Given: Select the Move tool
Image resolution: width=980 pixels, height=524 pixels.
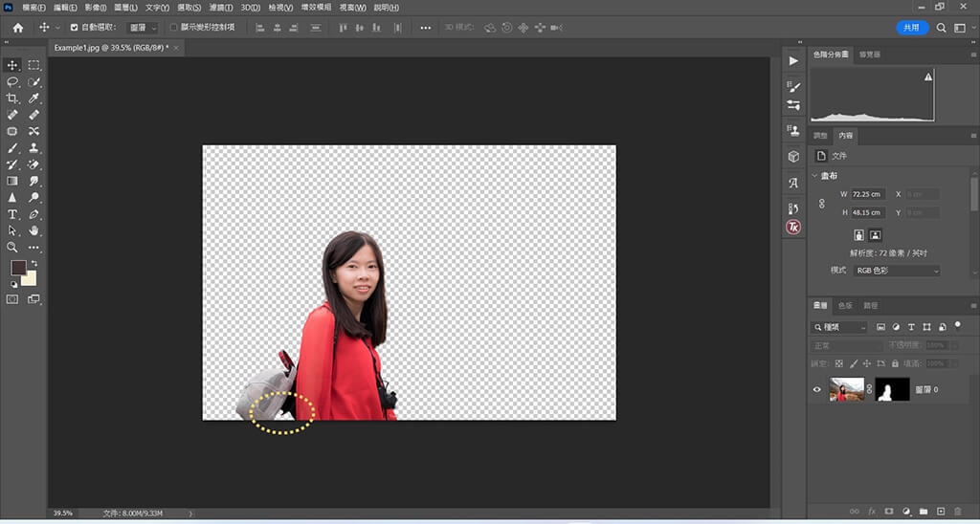Looking at the screenshot, I should pos(11,65).
